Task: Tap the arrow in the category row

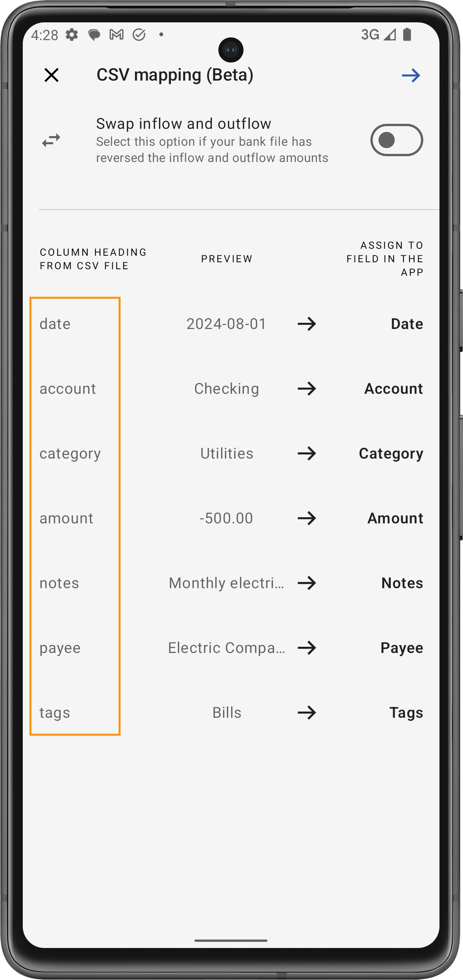Action: pos(307,454)
